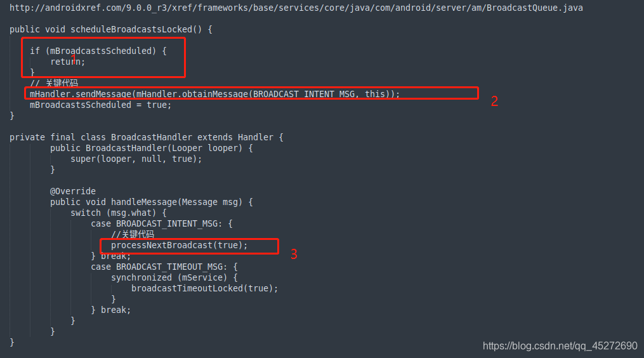Click the androidxref.com URL at top
Image resolution: width=644 pixels, height=358 pixels.
(296, 8)
